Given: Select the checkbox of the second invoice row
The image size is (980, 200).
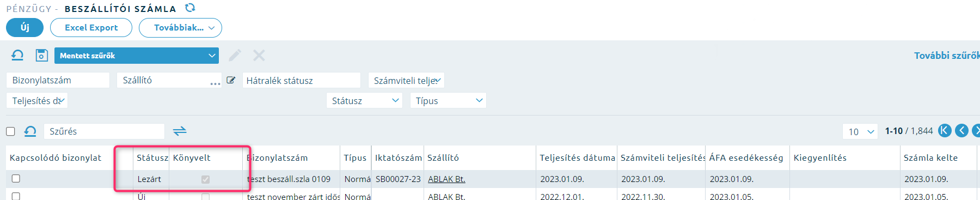Looking at the screenshot, I should point(16,196).
